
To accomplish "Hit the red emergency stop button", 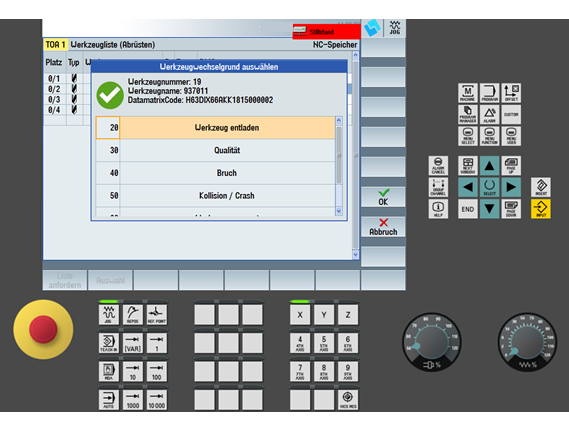I will 43,329.
